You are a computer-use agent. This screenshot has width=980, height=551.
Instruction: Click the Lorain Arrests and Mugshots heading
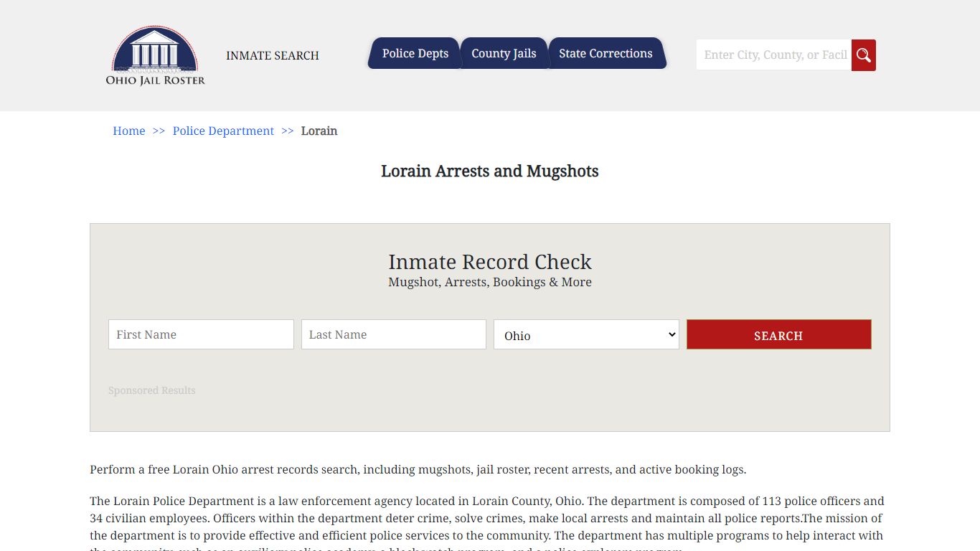[x=490, y=171]
